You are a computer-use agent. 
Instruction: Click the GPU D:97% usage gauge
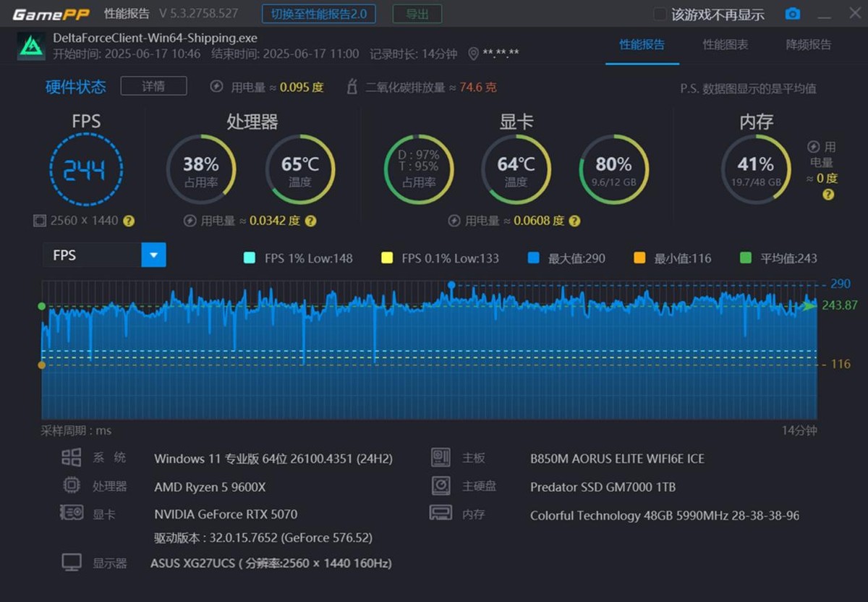click(419, 170)
